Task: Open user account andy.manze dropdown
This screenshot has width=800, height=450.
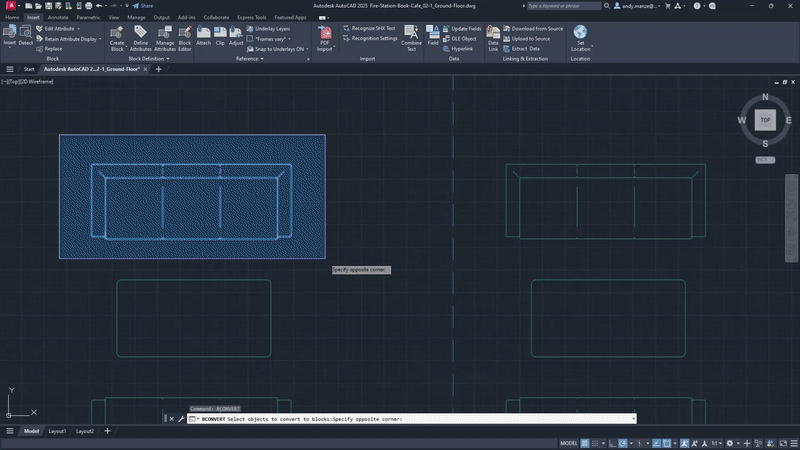Action: pyautogui.click(x=638, y=6)
